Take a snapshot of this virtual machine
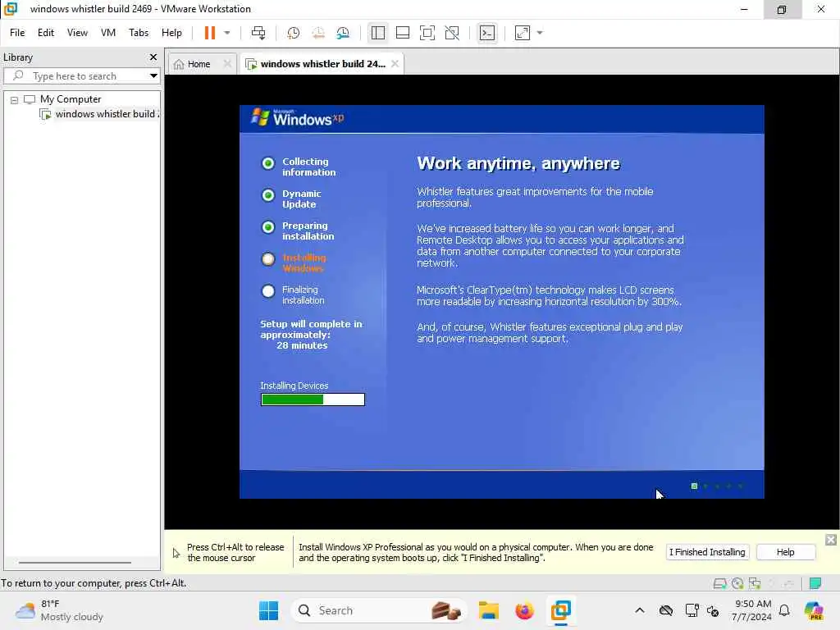 [x=293, y=33]
